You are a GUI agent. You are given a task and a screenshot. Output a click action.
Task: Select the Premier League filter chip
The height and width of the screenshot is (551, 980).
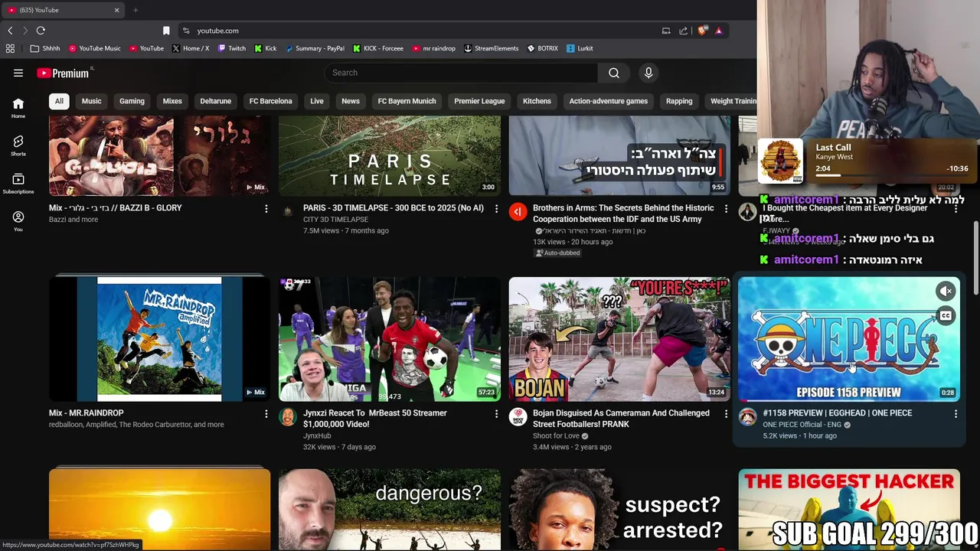(479, 101)
